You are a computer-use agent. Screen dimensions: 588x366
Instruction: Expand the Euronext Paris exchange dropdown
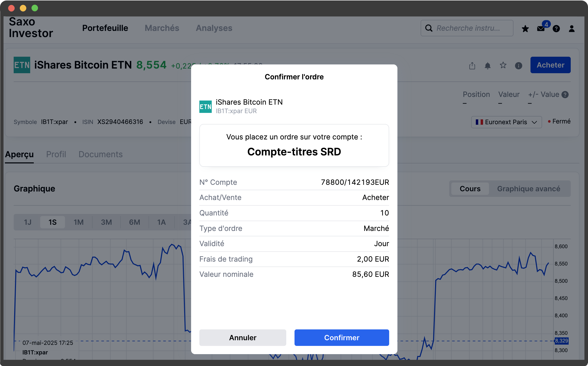point(506,122)
